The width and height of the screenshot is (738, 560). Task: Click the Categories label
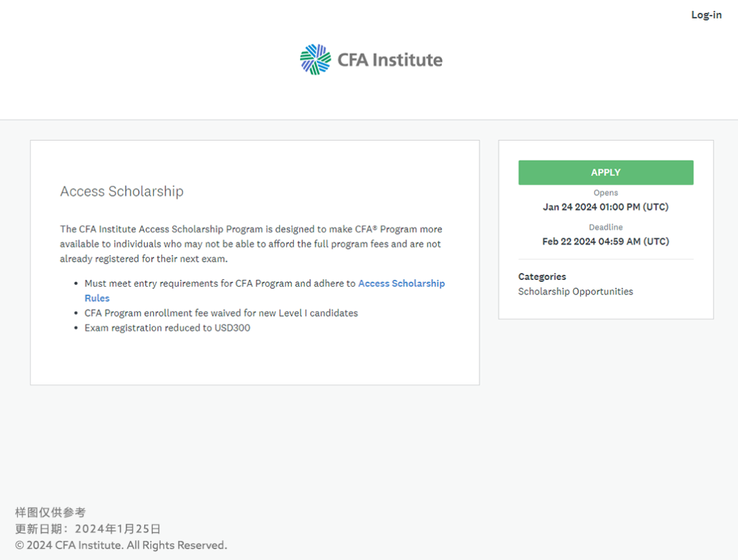542,277
